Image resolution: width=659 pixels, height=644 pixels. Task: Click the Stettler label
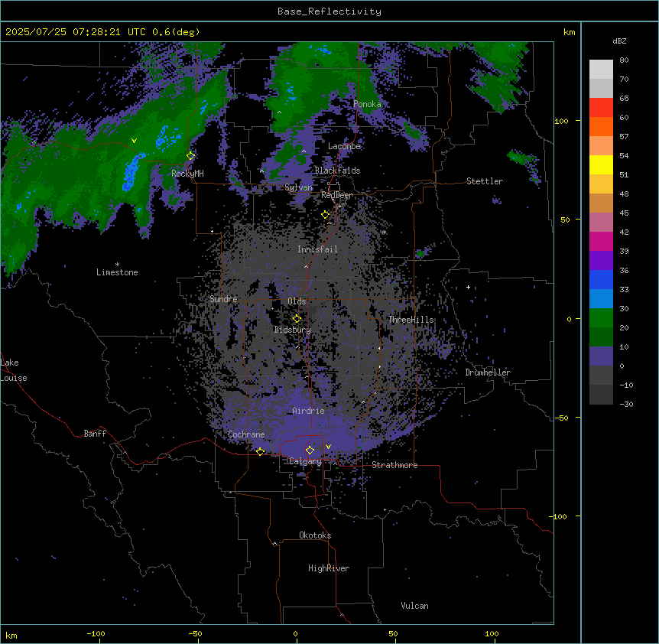click(x=485, y=181)
